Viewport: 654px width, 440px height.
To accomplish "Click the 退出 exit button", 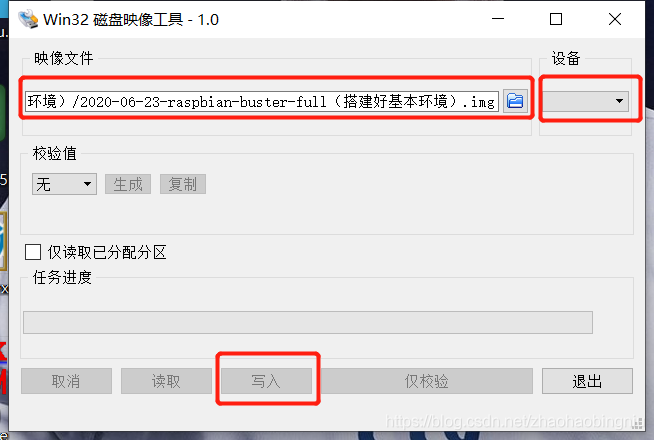I will pos(587,381).
